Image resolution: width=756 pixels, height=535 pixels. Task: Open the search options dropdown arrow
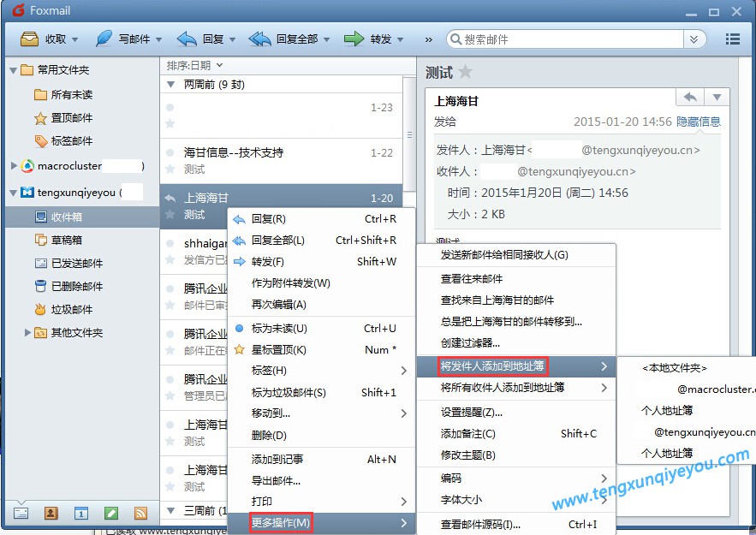(x=693, y=39)
